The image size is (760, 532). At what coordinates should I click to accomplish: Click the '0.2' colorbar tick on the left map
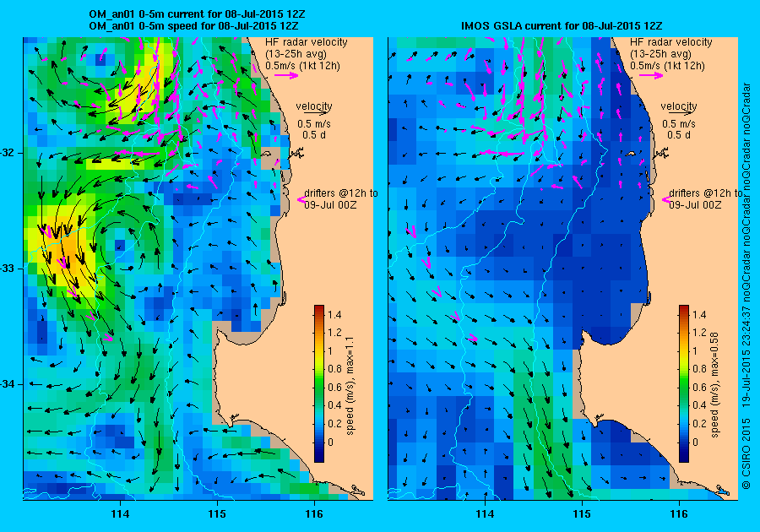click(334, 423)
